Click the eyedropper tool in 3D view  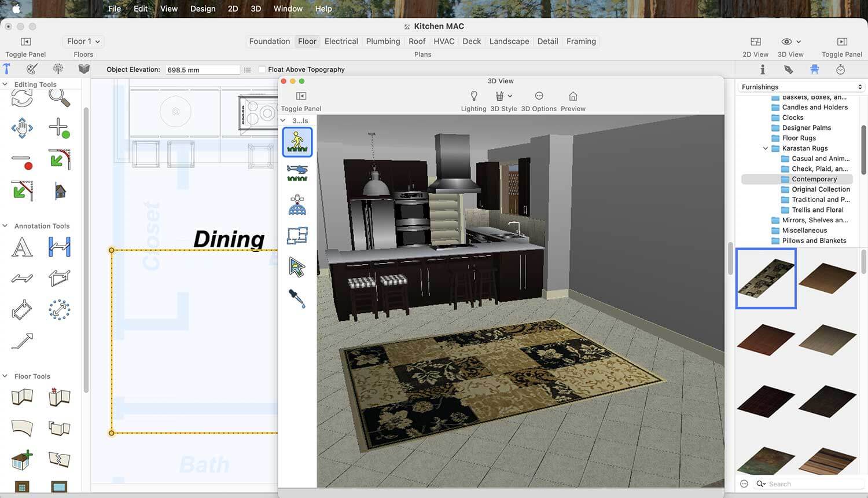point(297,298)
